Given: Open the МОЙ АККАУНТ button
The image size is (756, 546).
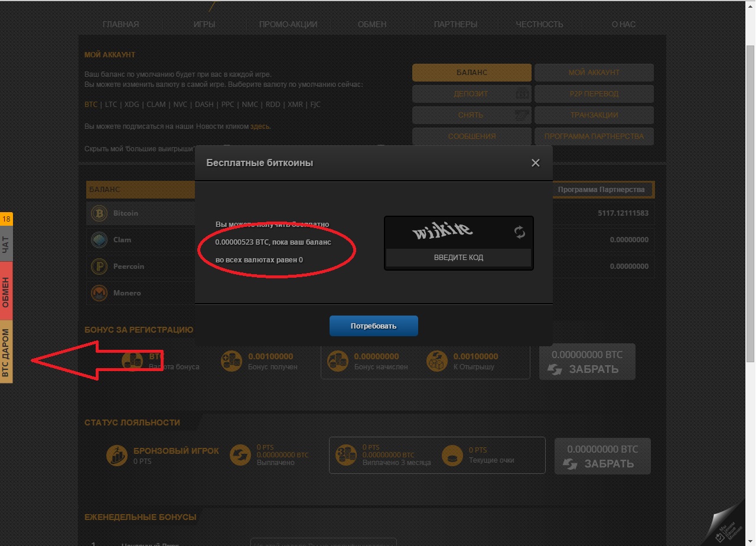Looking at the screenshot, I should tap(594, 73).
